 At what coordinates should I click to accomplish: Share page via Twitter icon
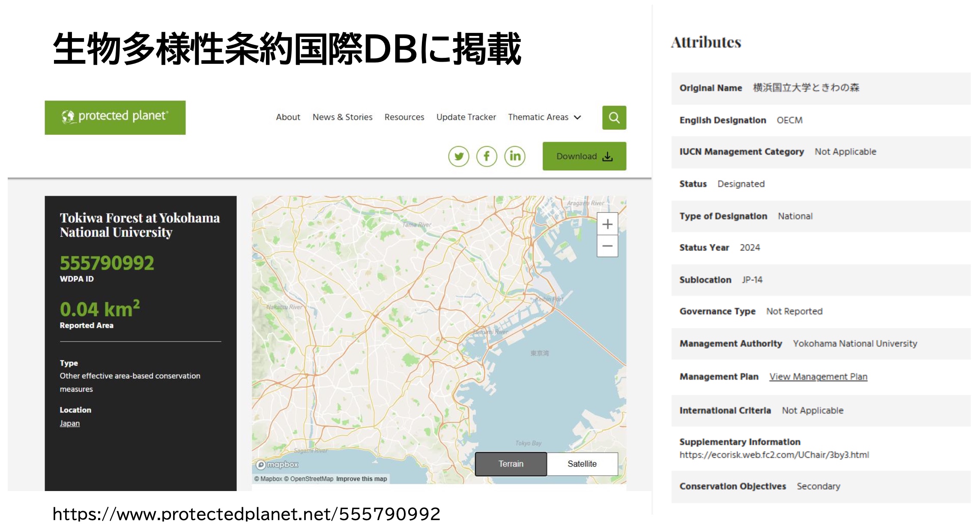click(458, 156)
